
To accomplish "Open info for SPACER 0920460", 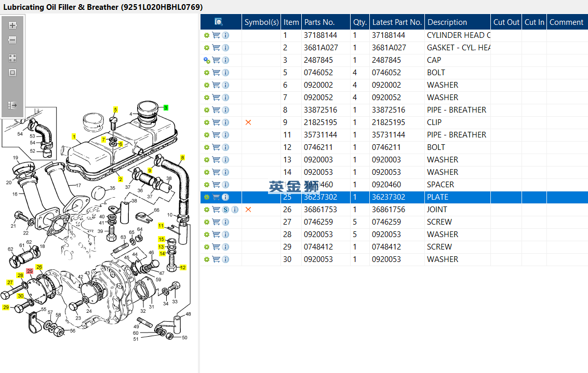I will pos(225,185).
